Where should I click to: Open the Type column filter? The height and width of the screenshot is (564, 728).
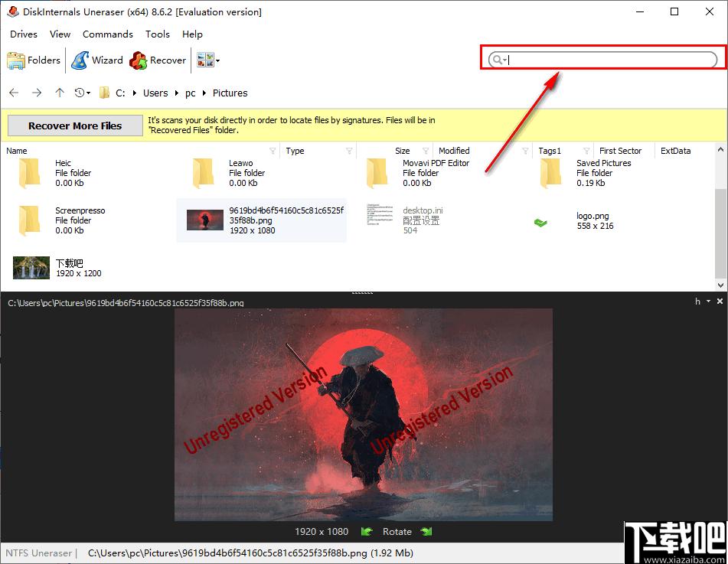(348, 151)
